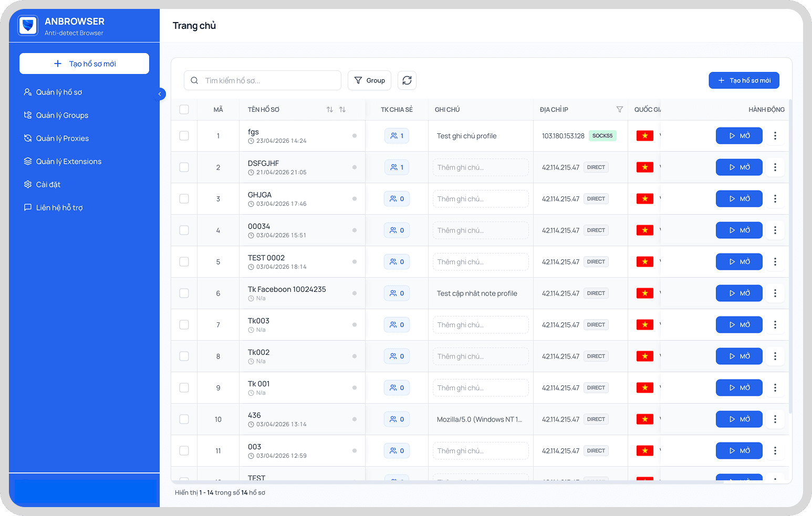Check the box for profile 436
The height and width of the screenshot is (516, 812).
click(x=184, y=419)
